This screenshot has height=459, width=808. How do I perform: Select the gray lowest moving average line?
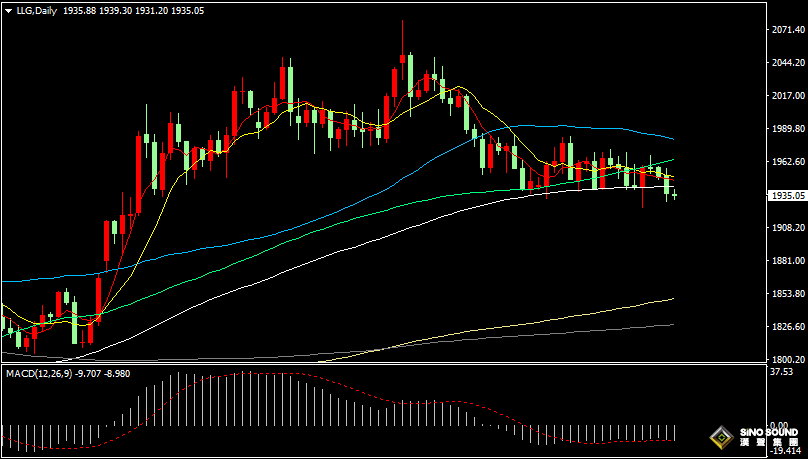(x=515, y=336)
